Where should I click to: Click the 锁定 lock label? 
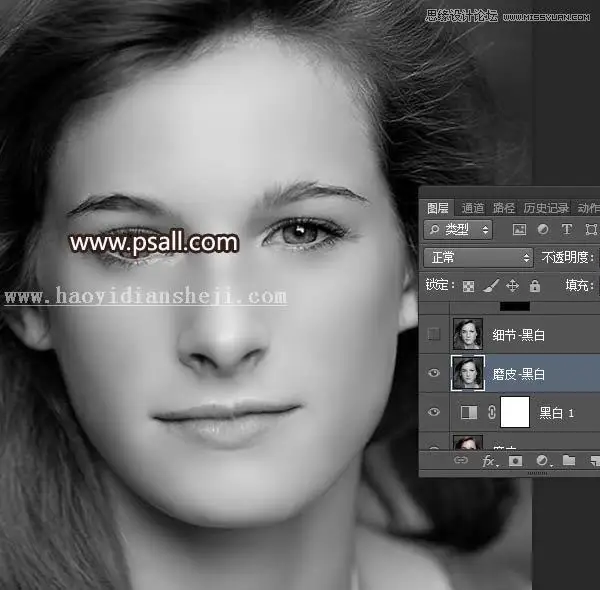(x=439, y=285)
